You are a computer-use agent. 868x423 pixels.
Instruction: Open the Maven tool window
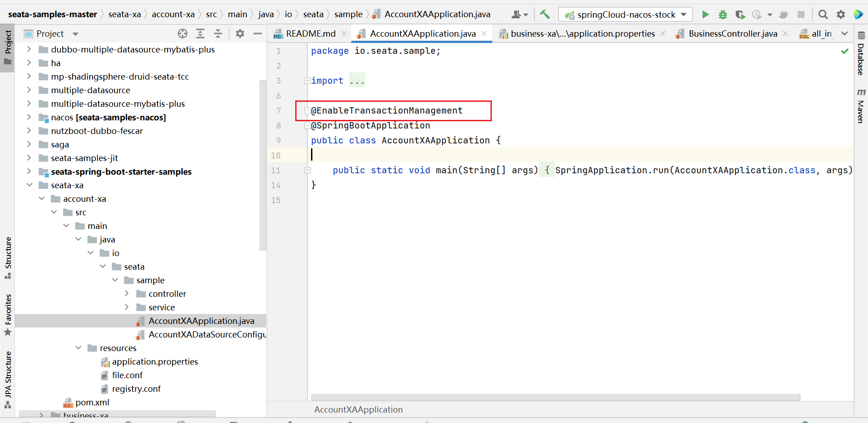pyautogui.click(x=861, y=106)
